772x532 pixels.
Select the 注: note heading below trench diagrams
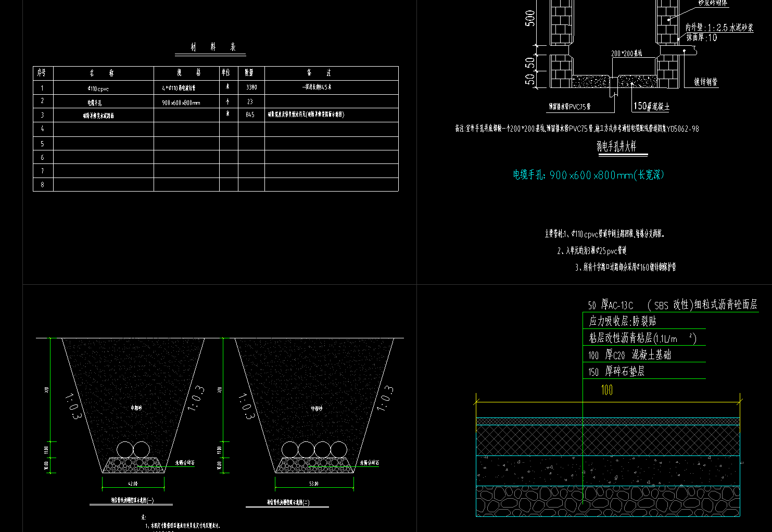click(144, 517)
